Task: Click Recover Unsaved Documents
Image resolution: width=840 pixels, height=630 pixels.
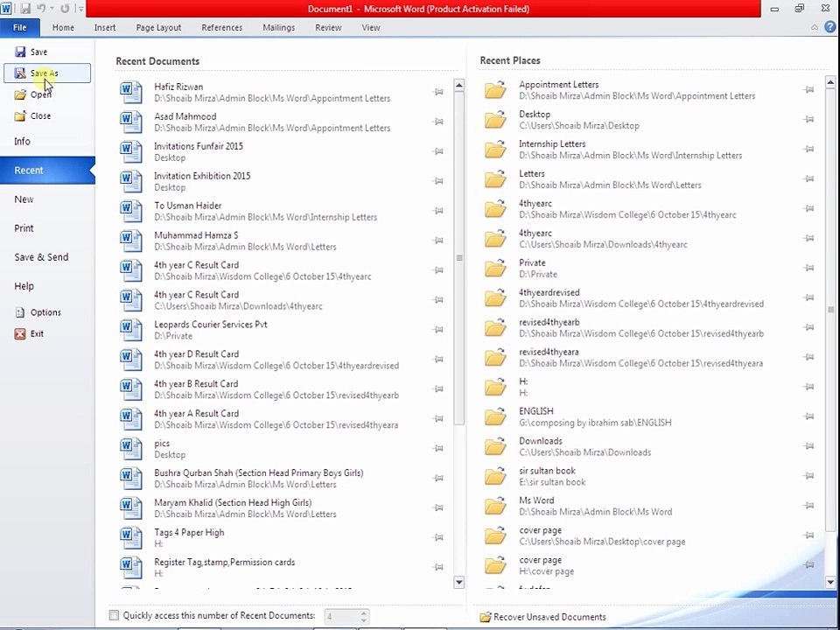Action: point(543,617)
